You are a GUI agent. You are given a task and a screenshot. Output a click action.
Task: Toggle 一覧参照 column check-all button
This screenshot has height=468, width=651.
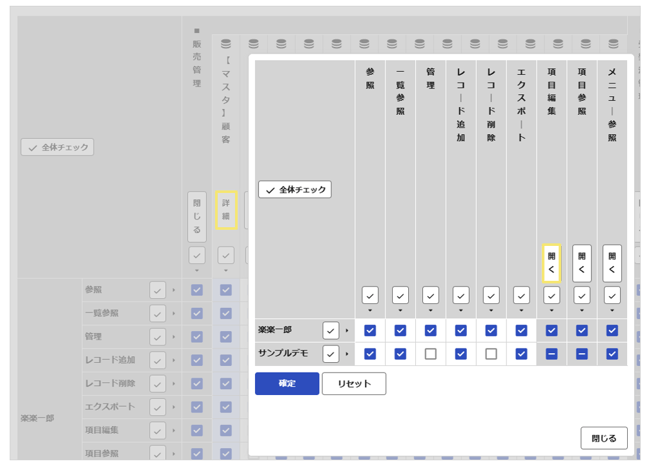click(x=400, y=295)
